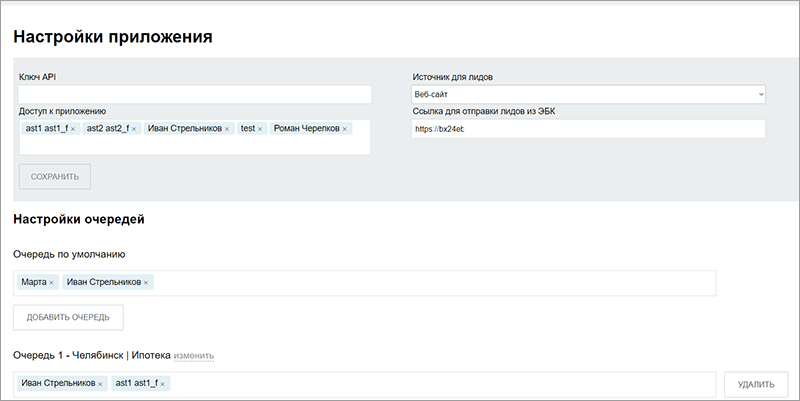Viewport: 800px width, 401px height.
Task: Remove ast2 ast2_f tag from app access
Action: click(x=134, y=129)
